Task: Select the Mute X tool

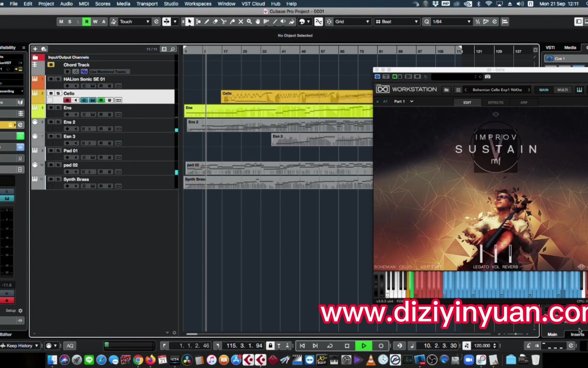Action: tap(241, 21)
